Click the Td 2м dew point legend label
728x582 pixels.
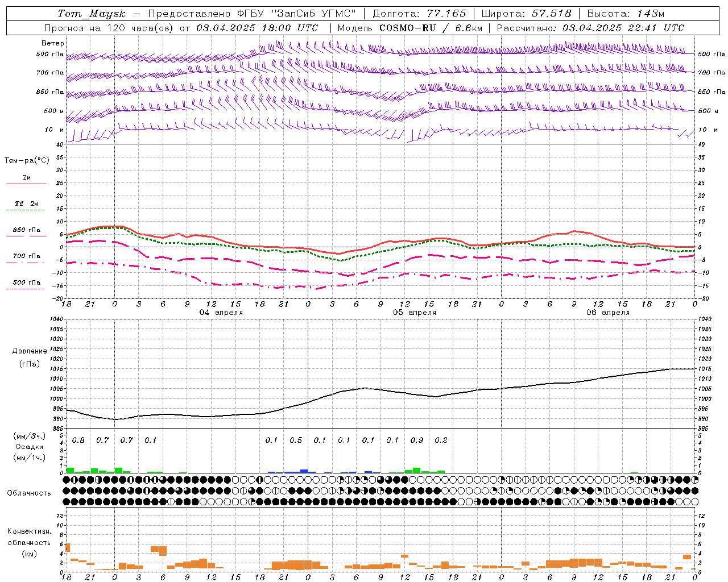(x=26, y=203)
